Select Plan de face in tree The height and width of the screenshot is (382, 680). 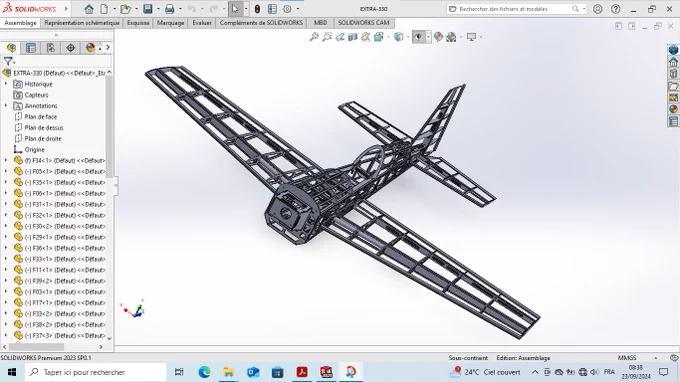[41, 117]
